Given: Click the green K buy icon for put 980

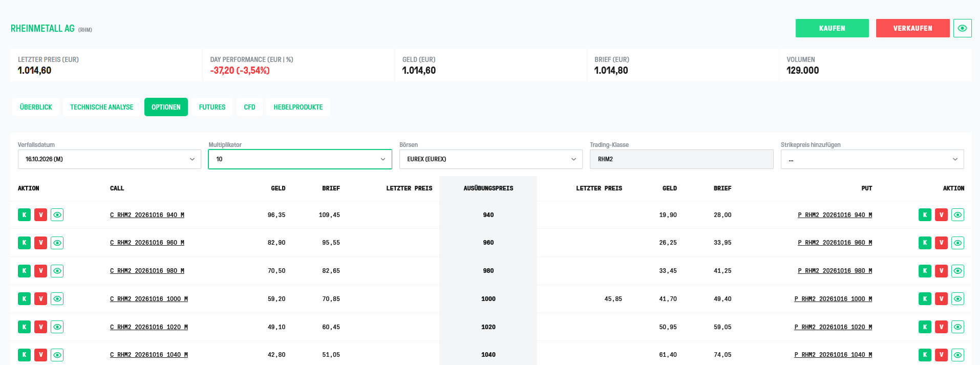Looking at the screenshot, I should pyautogui.click(x=925, y=271).
